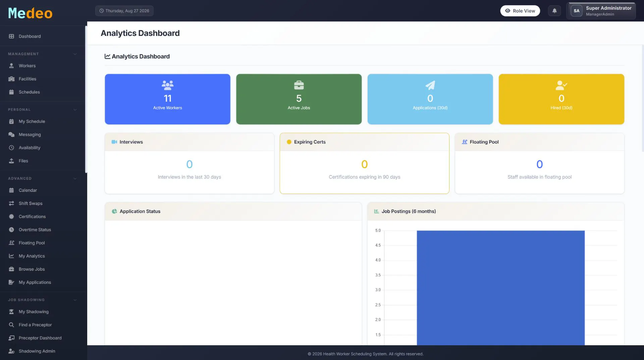Viewport: 644px width, 360px height.
Task: Click the Hired user-check icon
Action: tap(561, 85)
